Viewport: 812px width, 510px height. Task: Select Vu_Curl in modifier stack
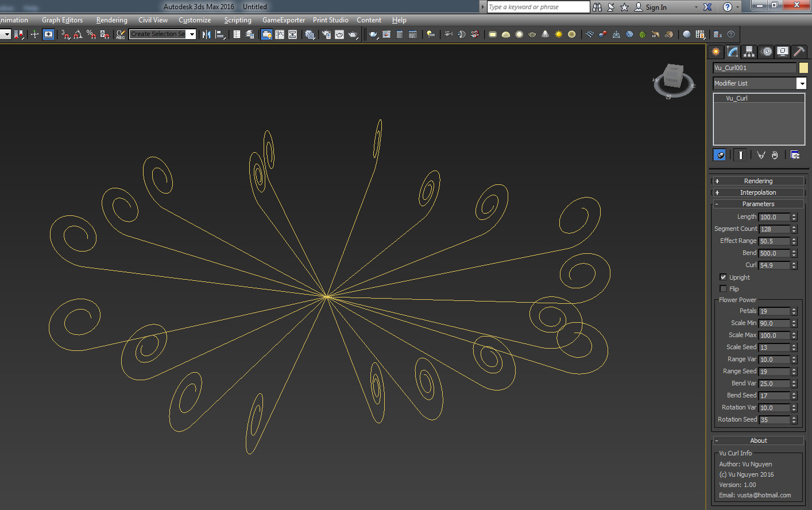[x=737, y=98]
